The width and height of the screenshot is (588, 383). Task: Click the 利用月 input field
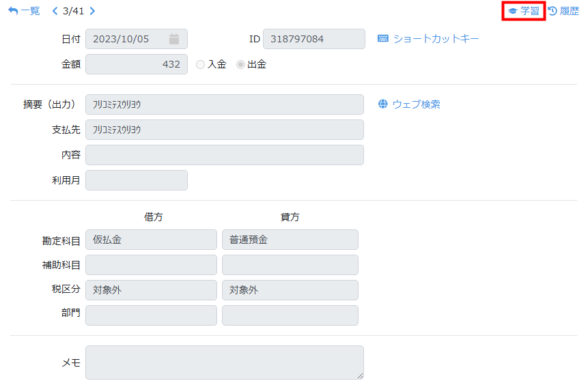click(x=136, y=180)
